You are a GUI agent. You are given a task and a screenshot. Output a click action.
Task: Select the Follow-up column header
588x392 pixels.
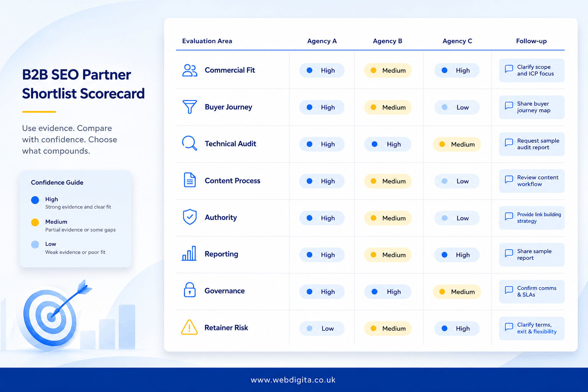531,41
